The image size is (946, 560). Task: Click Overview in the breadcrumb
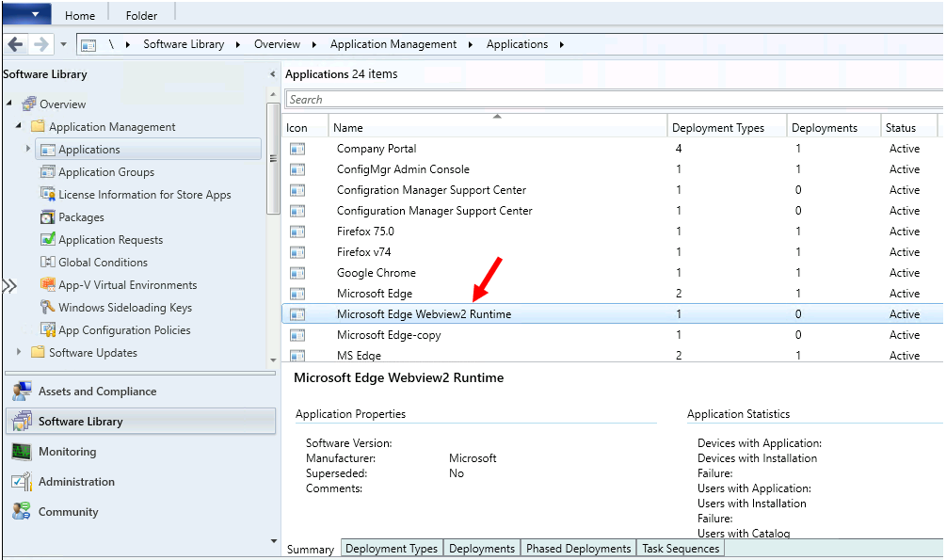tap(277, 44)
